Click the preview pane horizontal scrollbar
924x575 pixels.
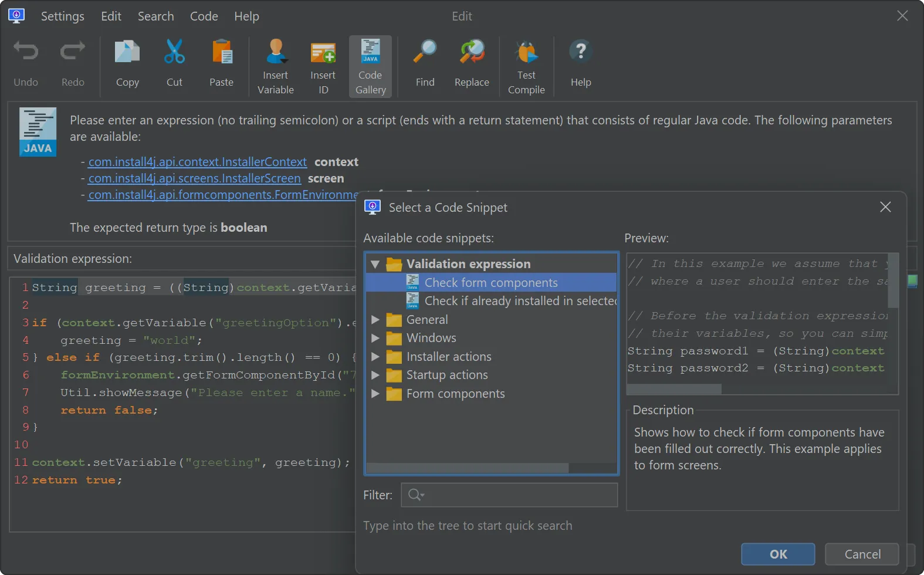[675, 389]
